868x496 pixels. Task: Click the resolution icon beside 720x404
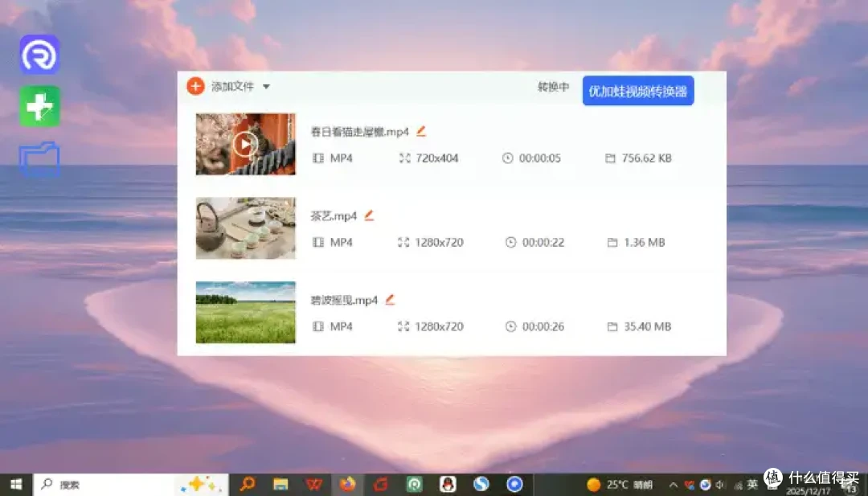404,158
